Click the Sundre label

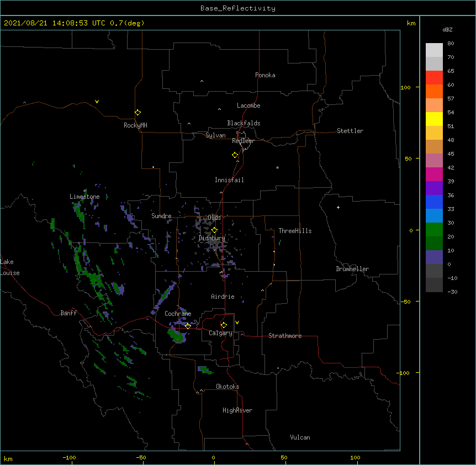point(161,216)
